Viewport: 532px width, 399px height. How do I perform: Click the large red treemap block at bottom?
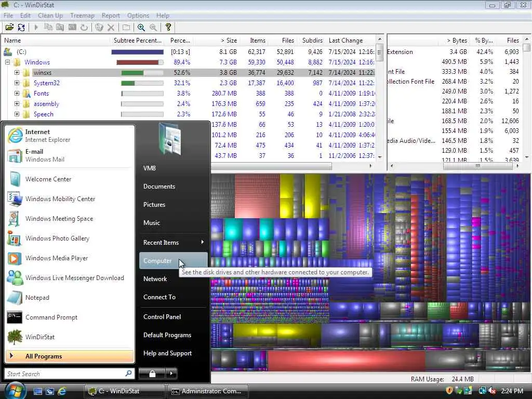(x=346, y=361)
